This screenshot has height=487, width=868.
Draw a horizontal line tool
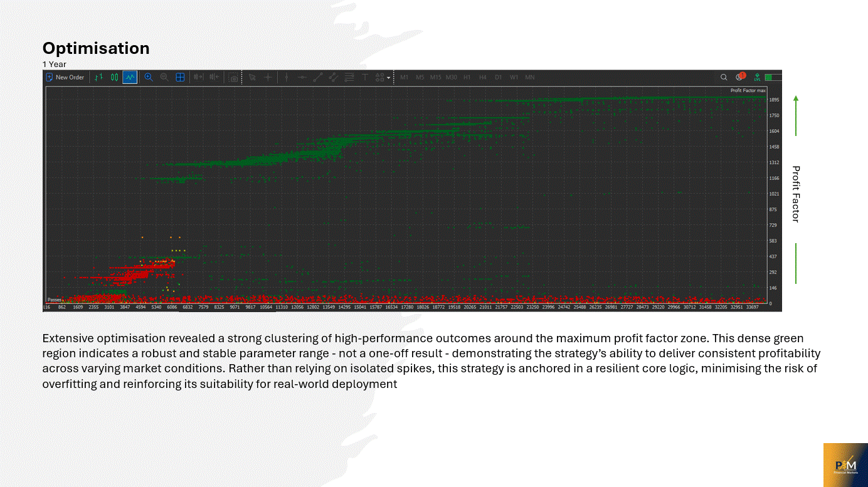302,77
